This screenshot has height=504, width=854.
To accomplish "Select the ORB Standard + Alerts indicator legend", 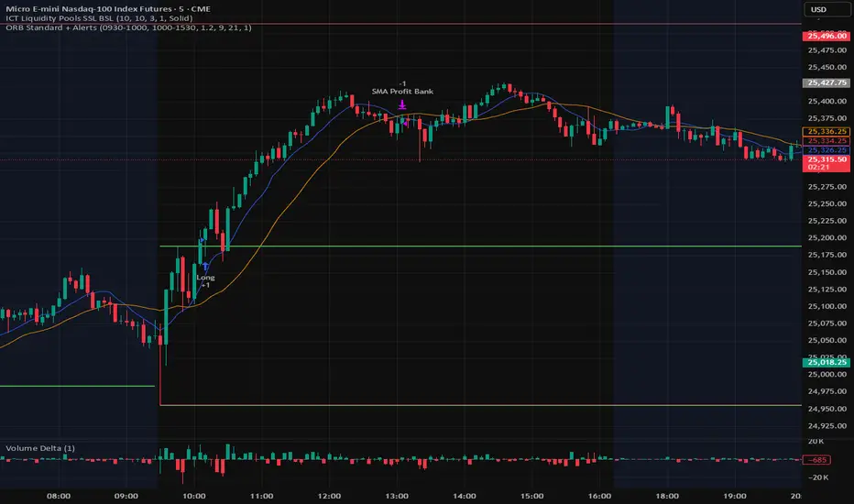I will click(128, 27).
